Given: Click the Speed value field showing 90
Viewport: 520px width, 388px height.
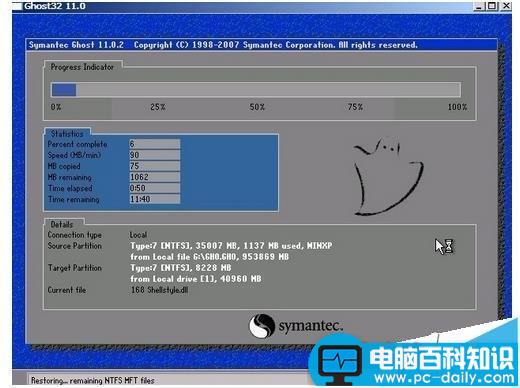Looking at the screenshot, I should click(x=155, y=155).
